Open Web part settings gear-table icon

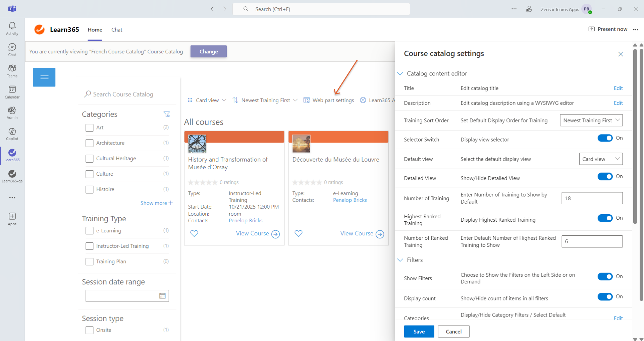coord(306,100)
